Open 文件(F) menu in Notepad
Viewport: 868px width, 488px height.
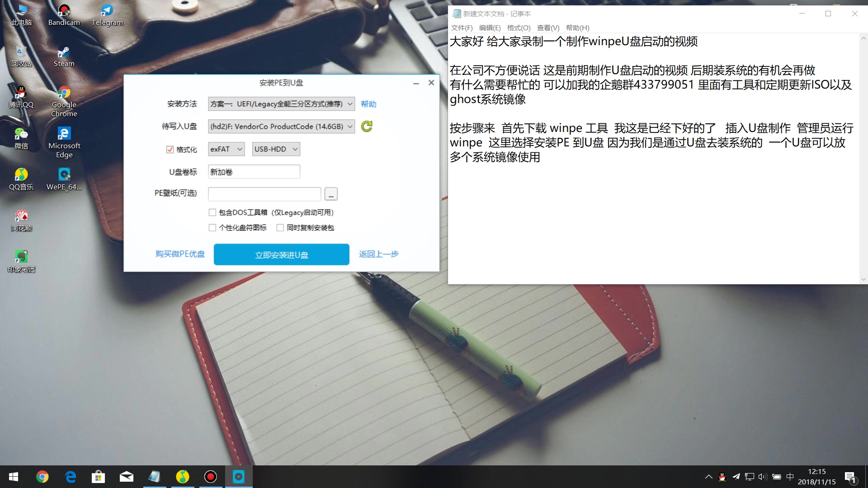tap(462, 28)
